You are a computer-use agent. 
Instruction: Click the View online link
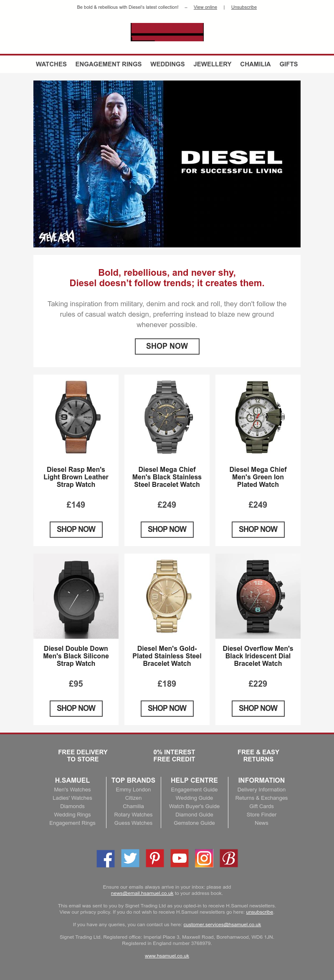coord(205,7)
